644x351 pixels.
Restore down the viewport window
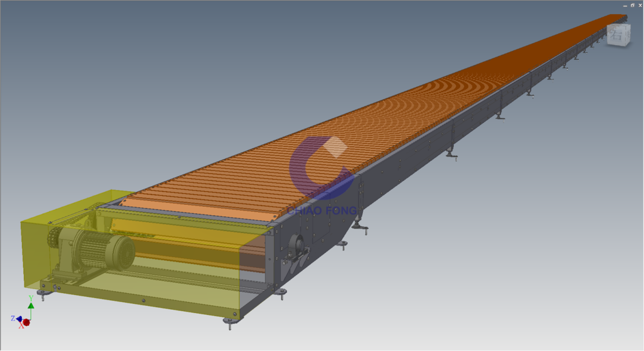coord(632,5)
